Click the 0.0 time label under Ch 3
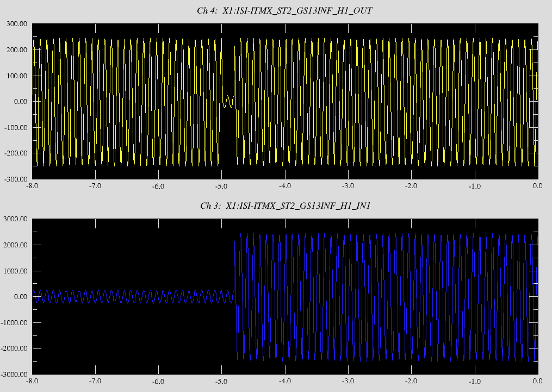This screenshot has width=552, height=392. point(537,381)
